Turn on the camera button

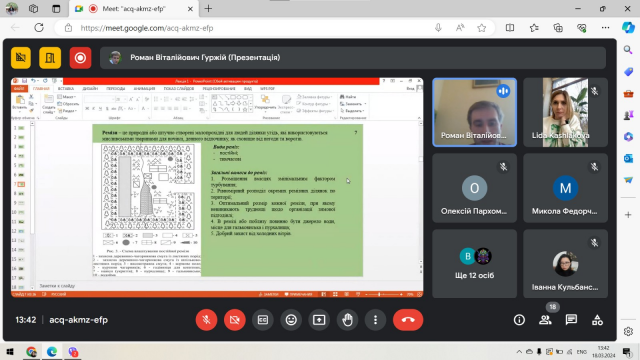235,320
